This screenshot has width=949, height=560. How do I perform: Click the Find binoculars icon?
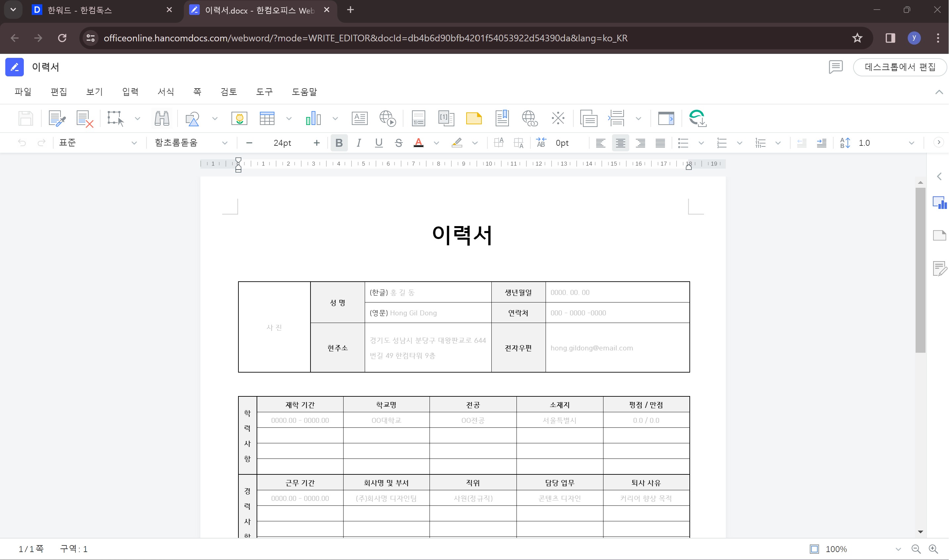pyautogui.click(x=162, y=118)
